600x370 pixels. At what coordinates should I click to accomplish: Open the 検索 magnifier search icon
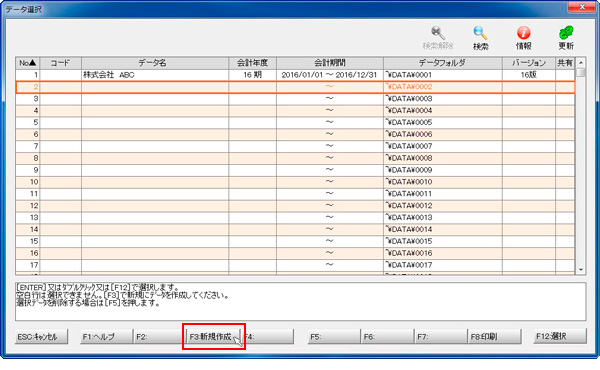click(x=480, y=38)
